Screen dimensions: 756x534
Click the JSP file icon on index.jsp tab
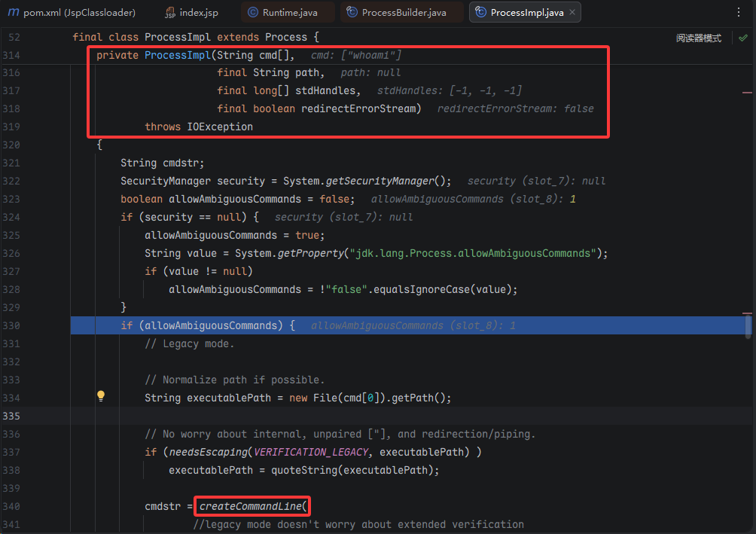click(169, 13)
